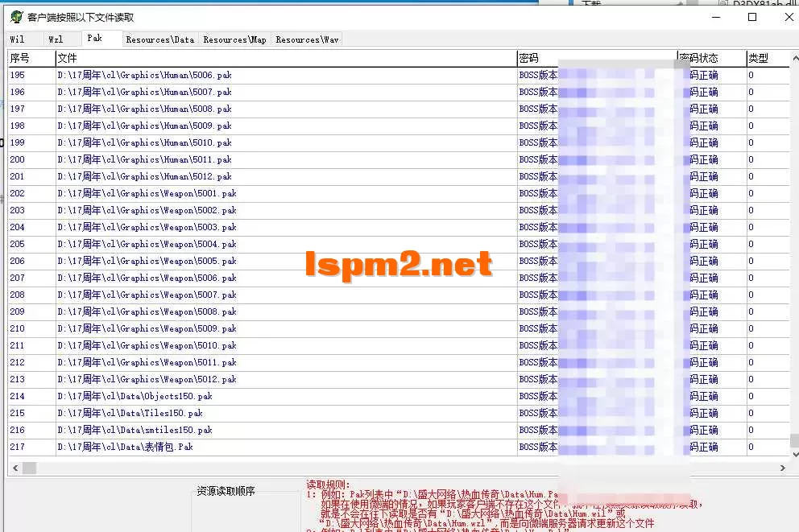Maximize the 客户端按照以下文件读取 window
This screenshot has width=799, height=532.
click(752, 17)
